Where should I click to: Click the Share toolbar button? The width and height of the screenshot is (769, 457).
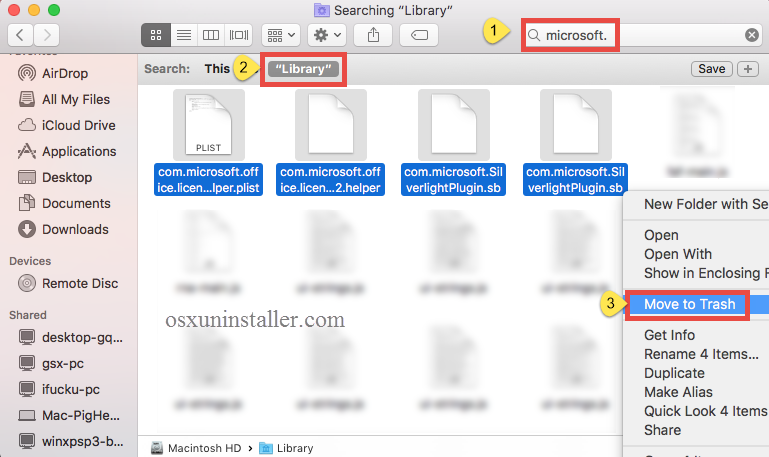373,35
